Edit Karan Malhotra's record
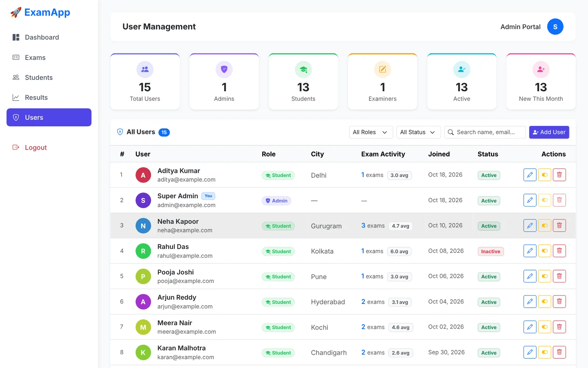Image resolution: width=588 pixels, height=368 pixels. 530,352
